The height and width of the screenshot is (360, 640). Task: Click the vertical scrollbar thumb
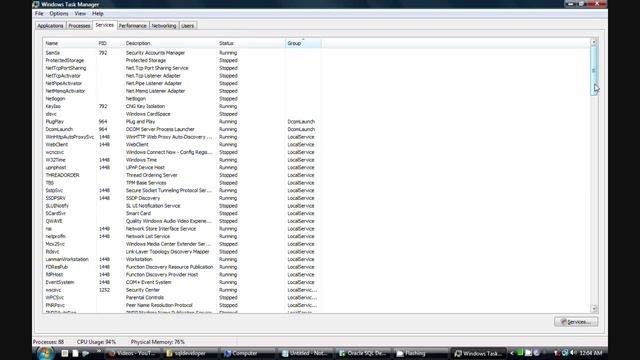pyautogui.click(x=594, y=71)
